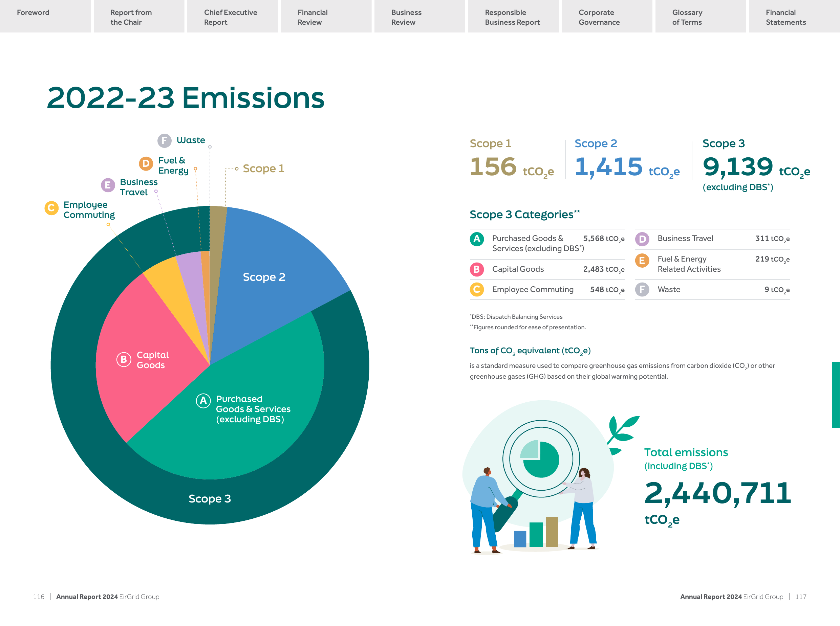Click the 5,568 tCO2e value
Image resolution: width=840 pixels, height=626 pixels.
point(604,239)
